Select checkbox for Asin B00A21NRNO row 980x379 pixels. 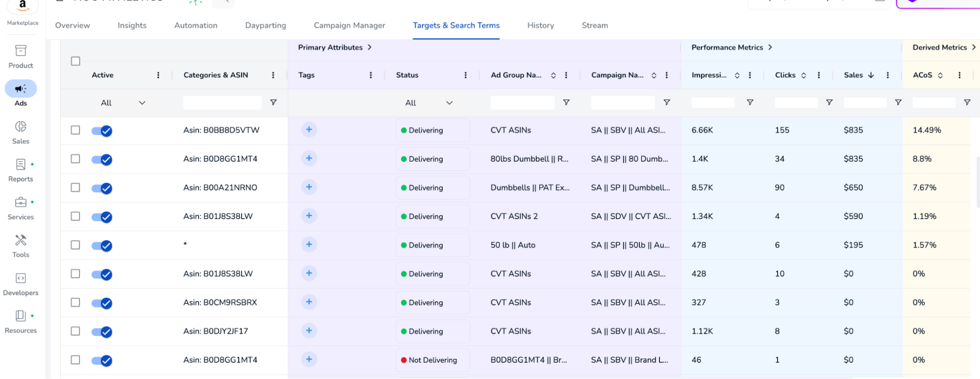pyautogui.click(x=75, y=187)
